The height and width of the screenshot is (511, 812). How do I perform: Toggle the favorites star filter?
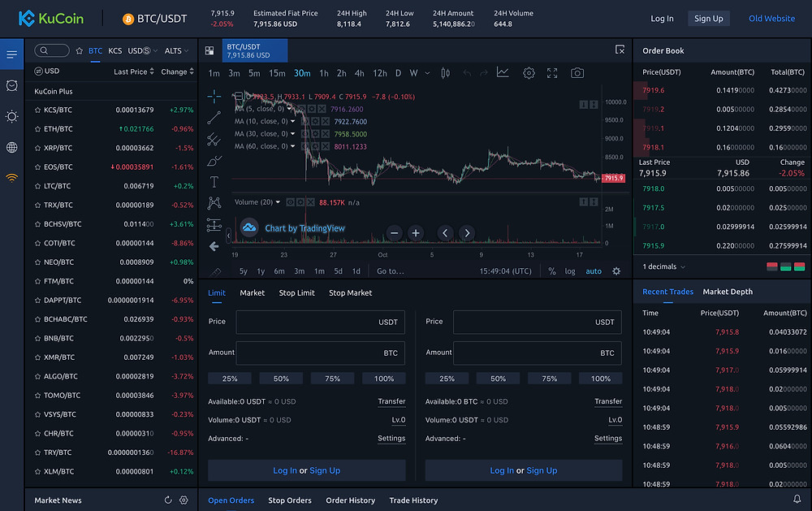coord(80,51)
